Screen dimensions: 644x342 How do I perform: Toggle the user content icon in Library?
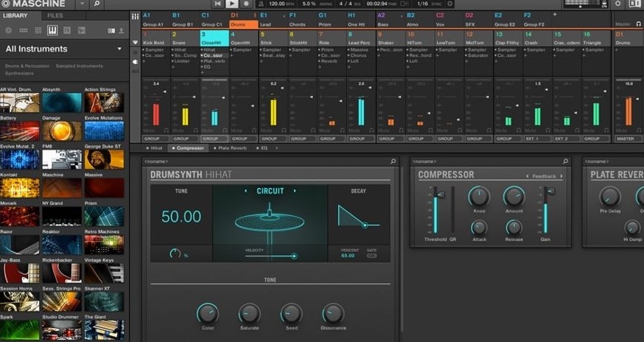111,31
